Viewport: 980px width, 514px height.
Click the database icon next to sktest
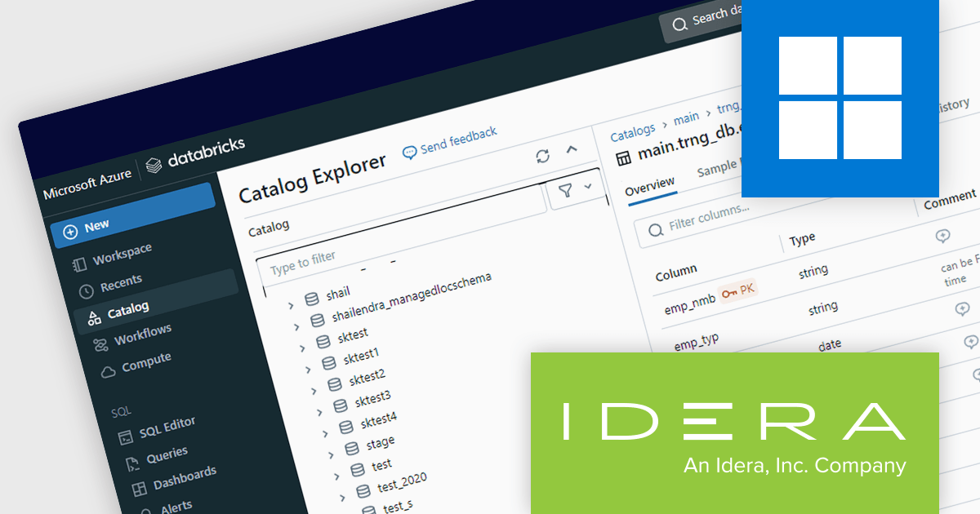click(323, 342)
